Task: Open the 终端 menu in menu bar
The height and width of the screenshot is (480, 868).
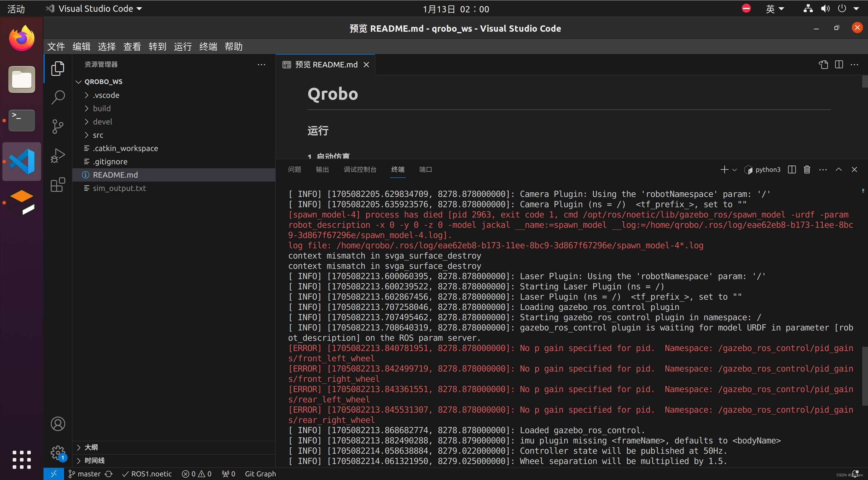Action: tap(208, 47)
